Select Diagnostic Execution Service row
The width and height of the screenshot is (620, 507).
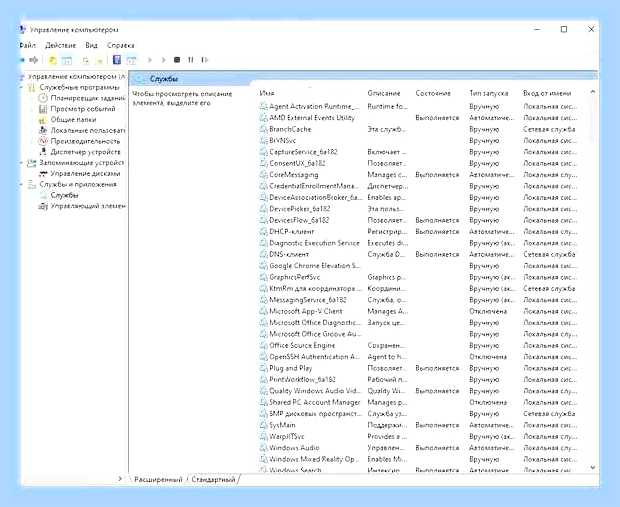coord(418,243)
